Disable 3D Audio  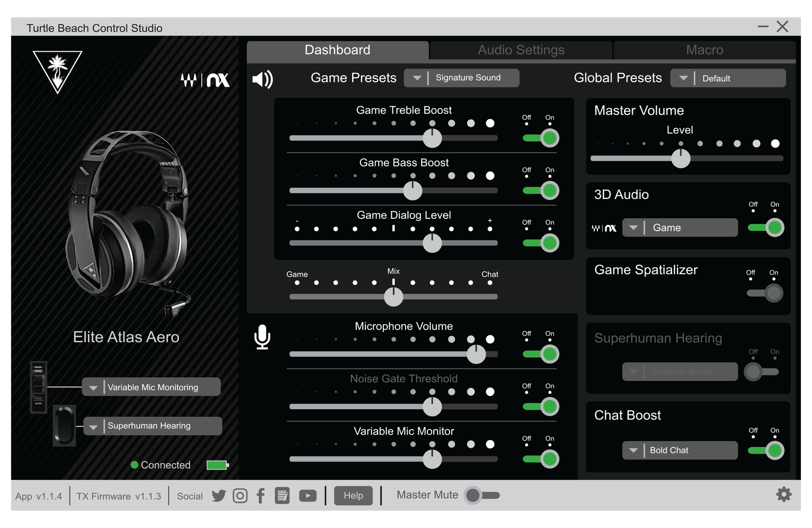pos(764,227)
